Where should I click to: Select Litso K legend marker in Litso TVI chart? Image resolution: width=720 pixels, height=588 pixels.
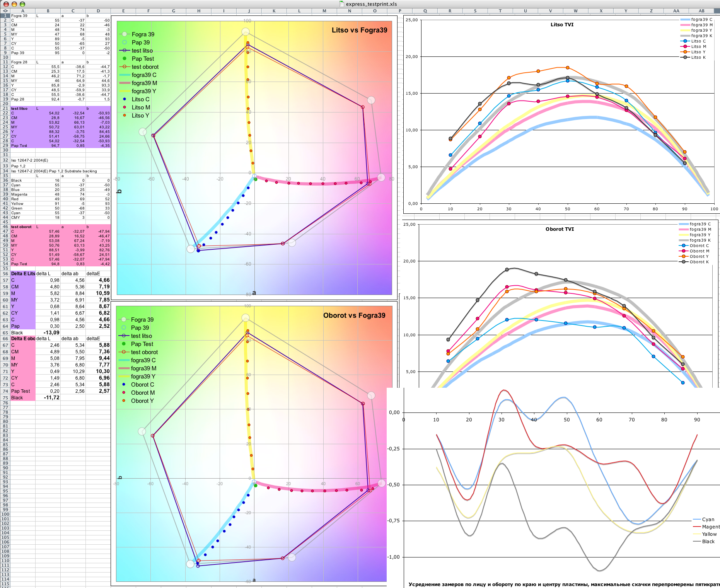pyautogui.click(x=685, y=57)
